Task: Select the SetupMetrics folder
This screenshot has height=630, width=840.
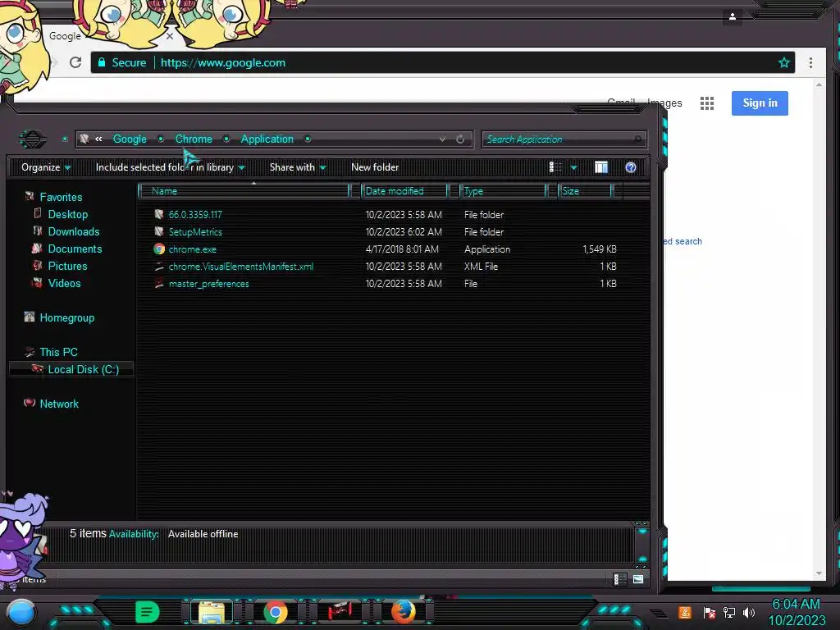Action: 195,232
